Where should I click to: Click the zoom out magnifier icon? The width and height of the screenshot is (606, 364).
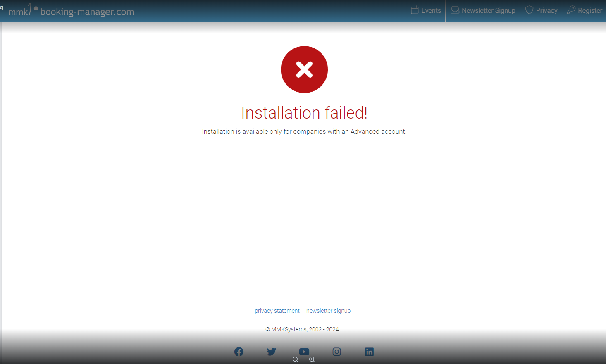pos(296,359)
